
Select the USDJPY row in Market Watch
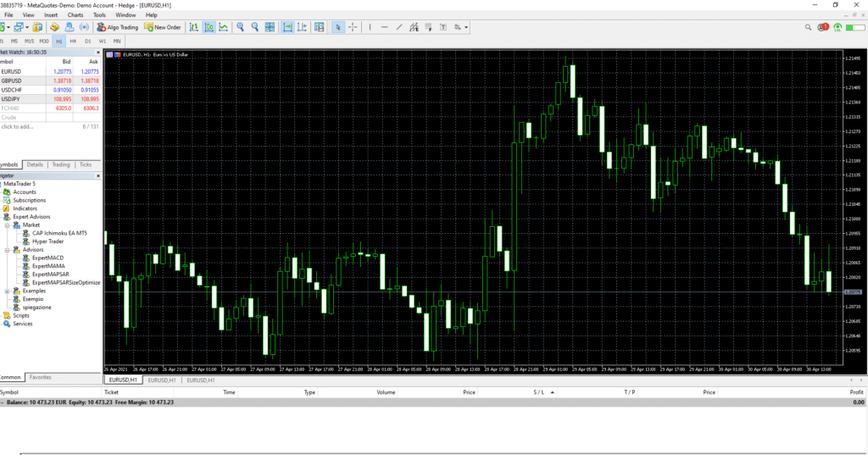pos(50,99)
